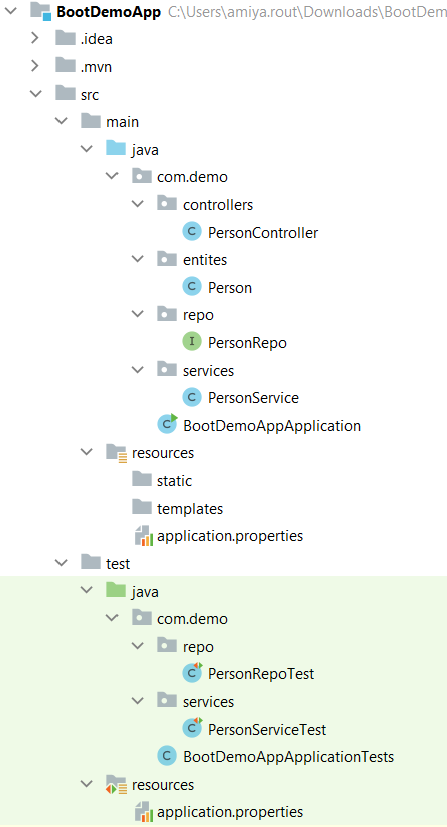Click the PersonRepo interface icon
The image size is (447, 827).
192,342
